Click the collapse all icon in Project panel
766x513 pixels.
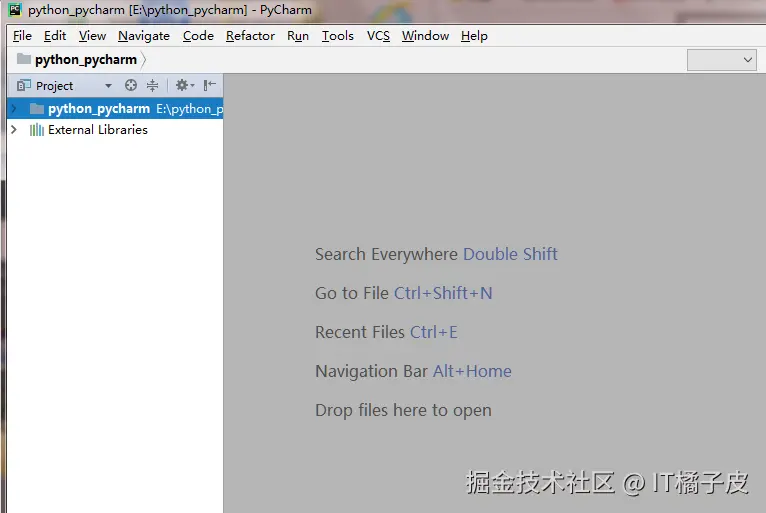pyautogui.click(x=152, y=86)
